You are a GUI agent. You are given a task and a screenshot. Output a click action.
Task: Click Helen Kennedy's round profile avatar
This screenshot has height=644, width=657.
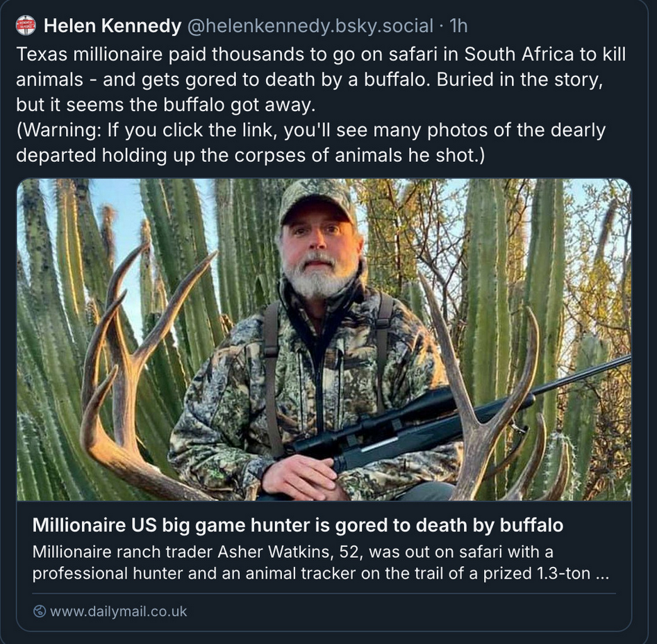pos(26,26)
